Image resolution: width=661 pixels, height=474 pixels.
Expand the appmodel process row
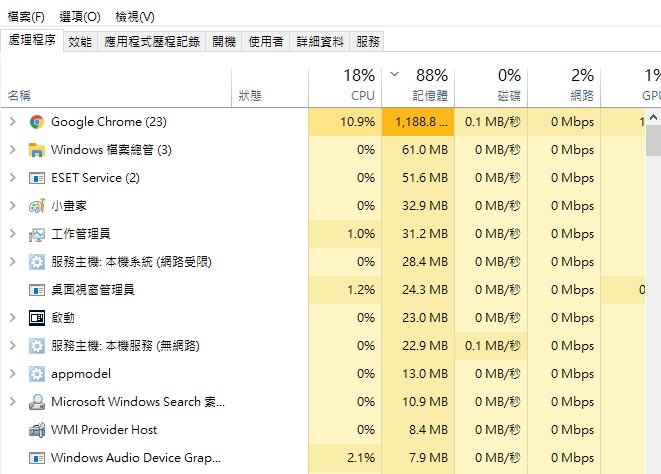pyautogui.click(x=13, y=374)
